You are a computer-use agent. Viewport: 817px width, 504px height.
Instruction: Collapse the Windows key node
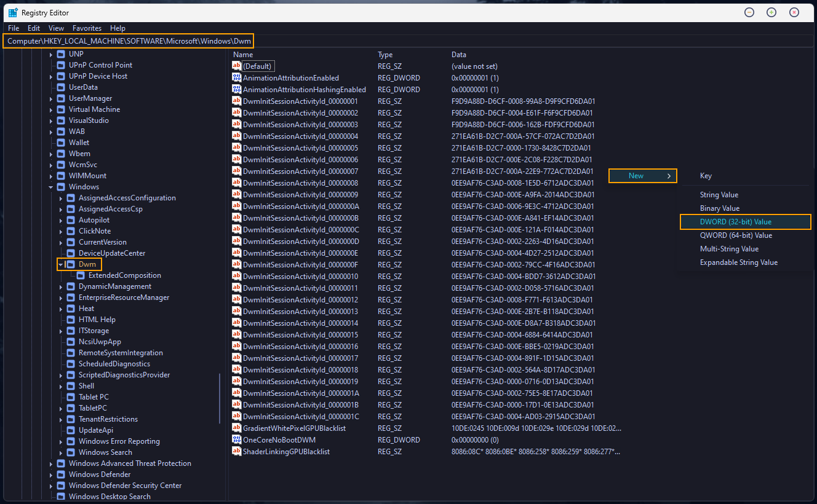(51, 187)
